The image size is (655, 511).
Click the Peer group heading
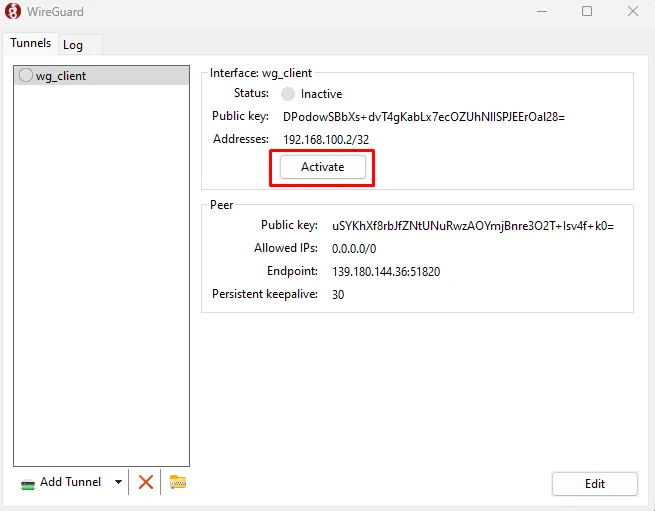221,205
